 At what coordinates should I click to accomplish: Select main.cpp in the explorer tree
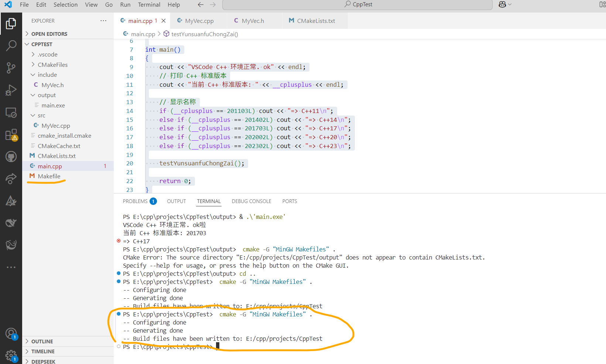[68, 166]
